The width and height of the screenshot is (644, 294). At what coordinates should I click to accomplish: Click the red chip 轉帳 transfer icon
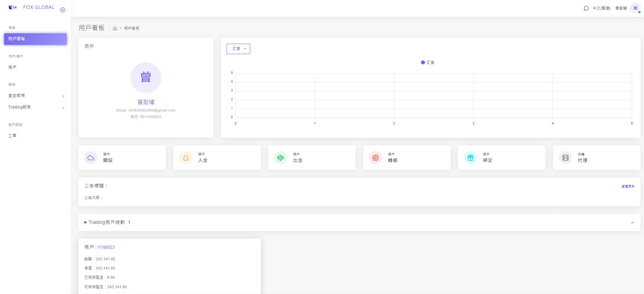[x=375, y=157]
